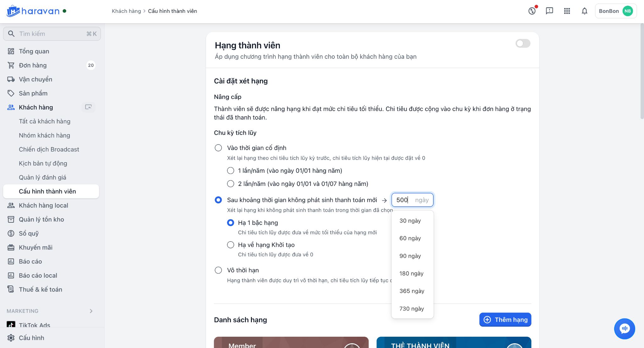Click the Khách hàng people icon
The height and width of the screenshot is (348, 644).
[x=11, y=107]
